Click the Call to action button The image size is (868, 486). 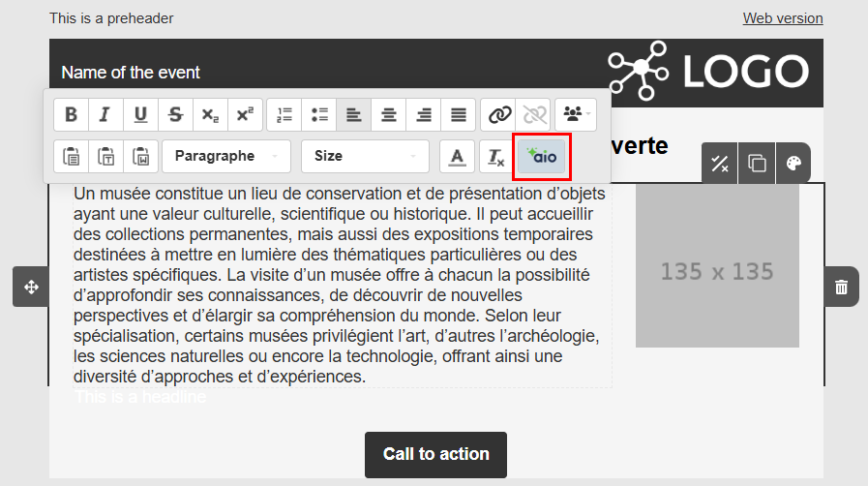[435, 454]
